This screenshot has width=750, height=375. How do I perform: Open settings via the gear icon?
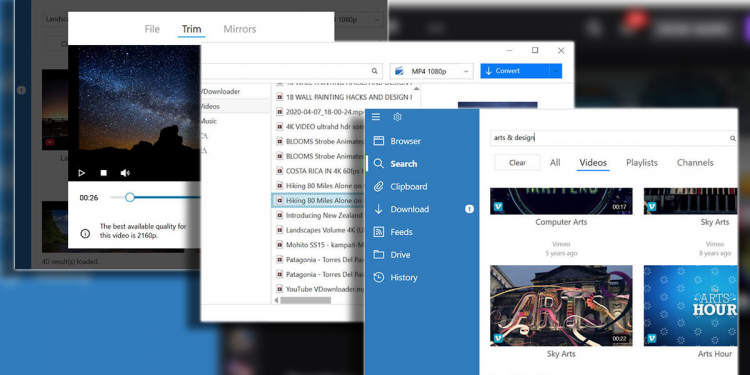coord(397,117)
